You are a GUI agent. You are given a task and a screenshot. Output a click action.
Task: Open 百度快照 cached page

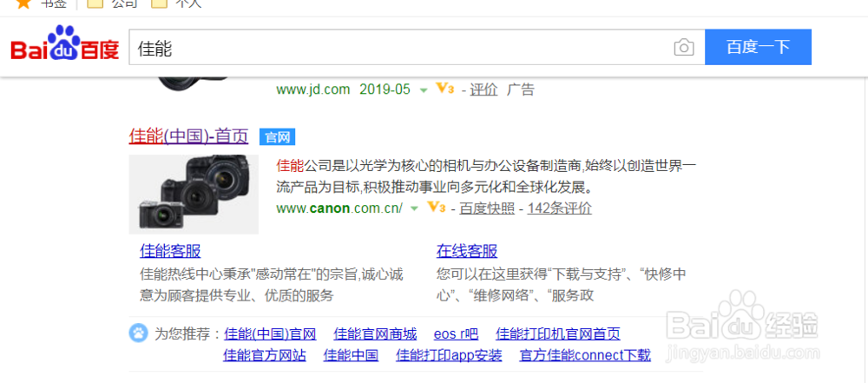(x=487, y=208)
